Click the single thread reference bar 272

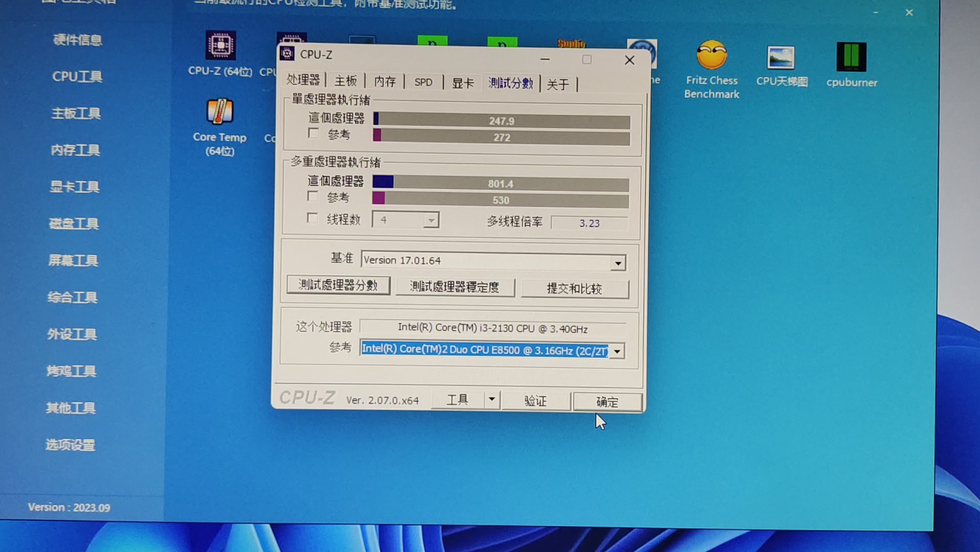(501, 137)
